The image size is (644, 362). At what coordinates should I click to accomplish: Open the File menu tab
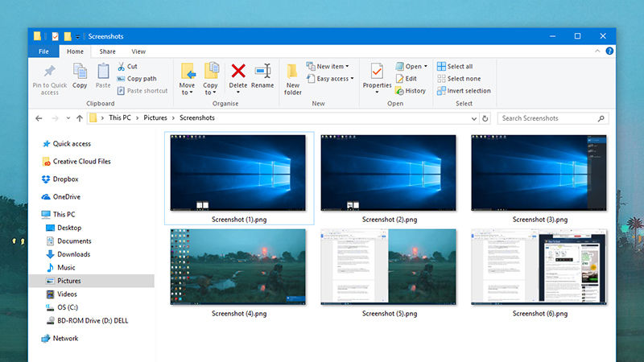click(x=43, y=51)
